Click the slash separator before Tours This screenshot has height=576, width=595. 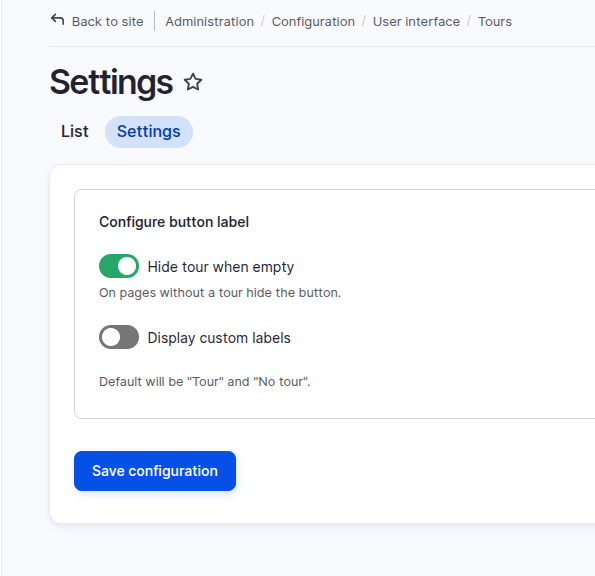469,22
